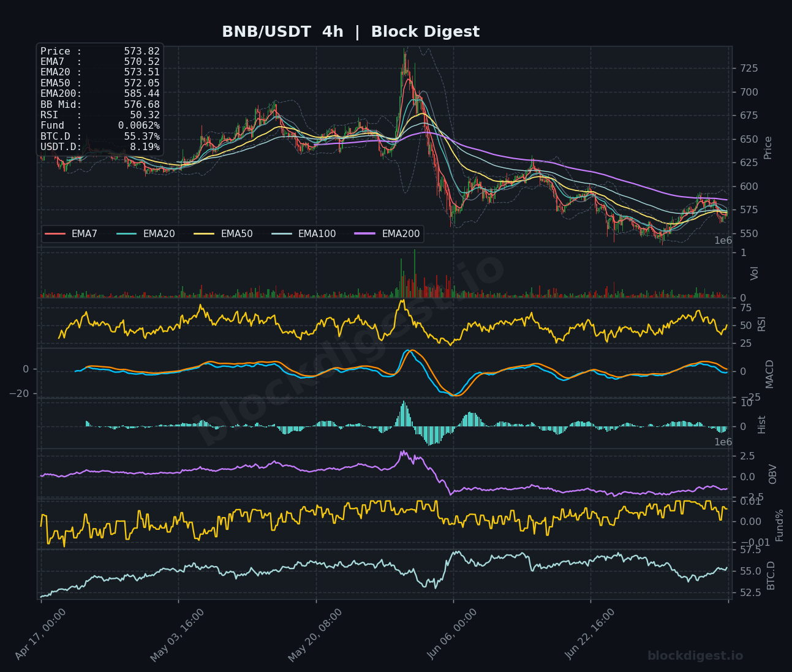The height and width of the screenshot is (672, 792).
Task: Click the 'EMA7' legend label
Action: (x=85, y=234)
